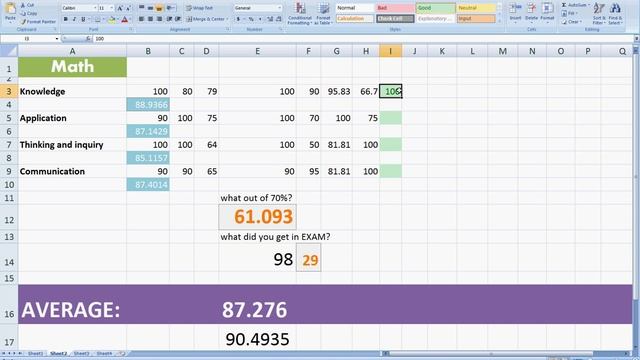Open the Name Box dropdown
Screen dimensions: 640x360
click(x=57, y=39)
